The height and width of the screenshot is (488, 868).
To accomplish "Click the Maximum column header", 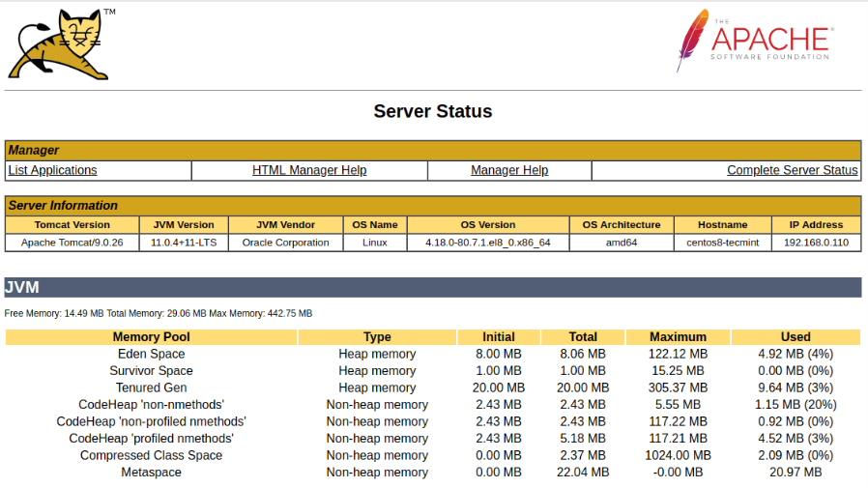I will tap(679, 337).
